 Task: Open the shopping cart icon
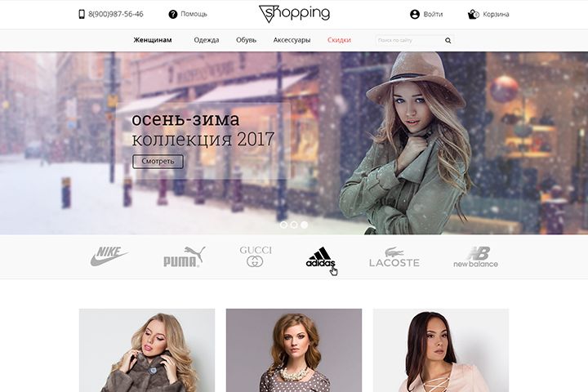pyautogui.click(x=473, y=14)
